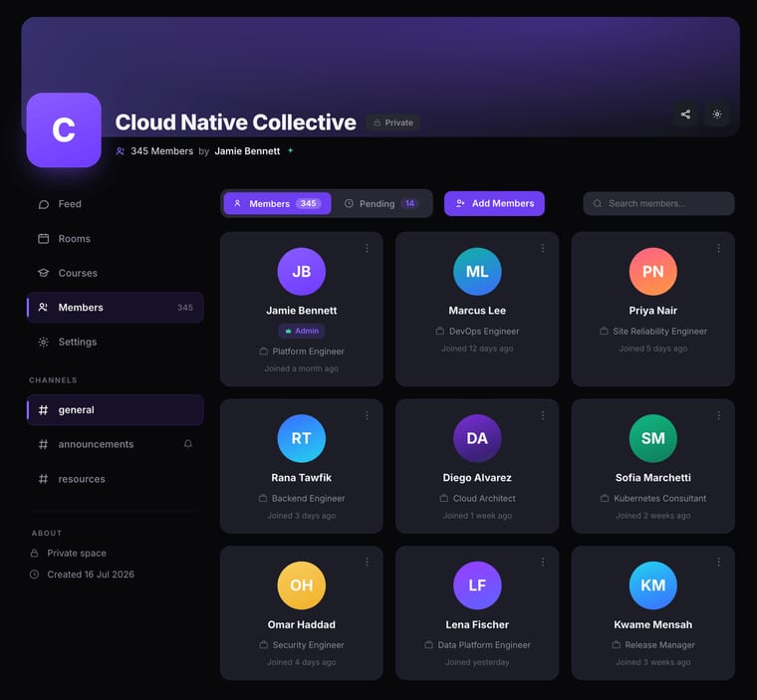
Task: Click the magnifier icon in member search
Action: [x=598, y=203]
